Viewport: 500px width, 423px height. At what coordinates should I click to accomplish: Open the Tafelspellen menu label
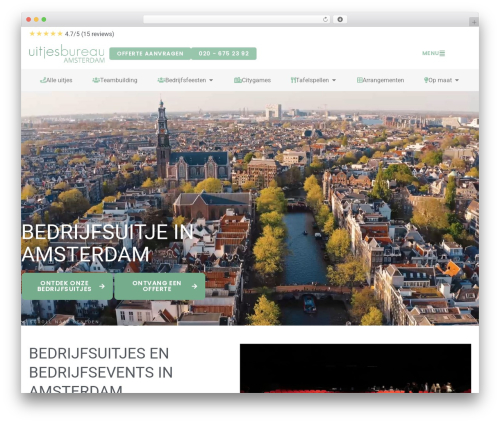coord(312,80)
